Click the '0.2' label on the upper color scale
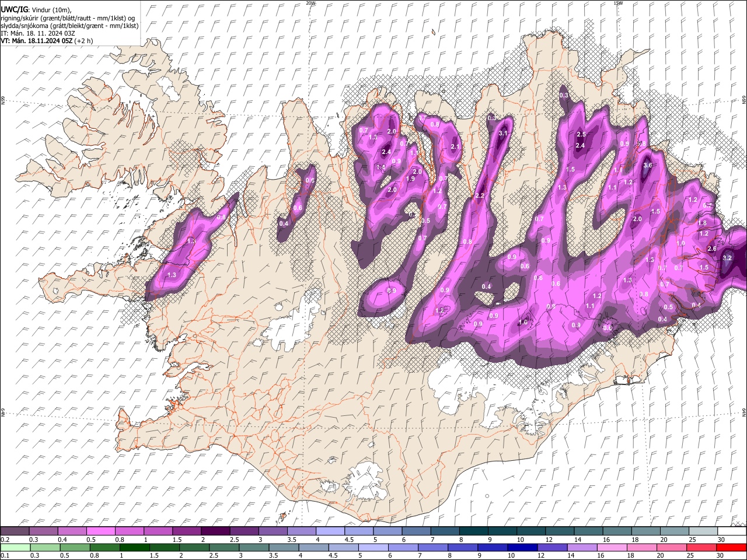Screen dimensions: 747x560 pyautogui.click(x=5, y=540)
